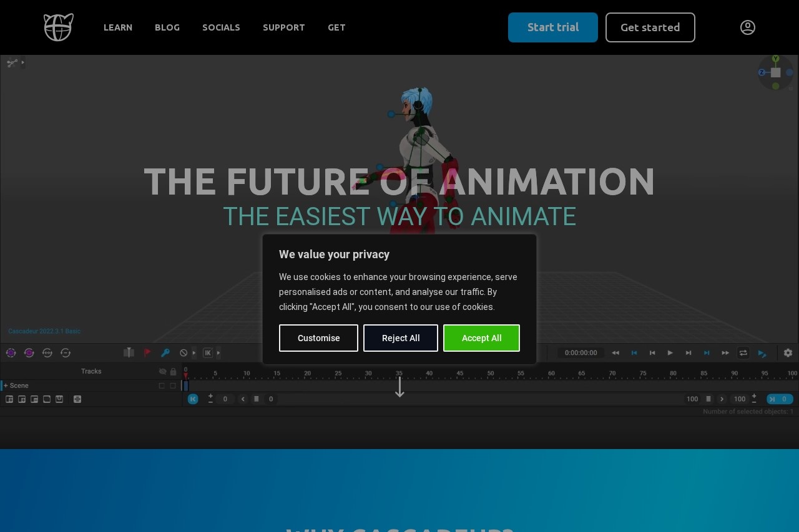This screenshot has width=799, height=532.
Task: Toggle the IK mode button
Action: click(208, 353)
